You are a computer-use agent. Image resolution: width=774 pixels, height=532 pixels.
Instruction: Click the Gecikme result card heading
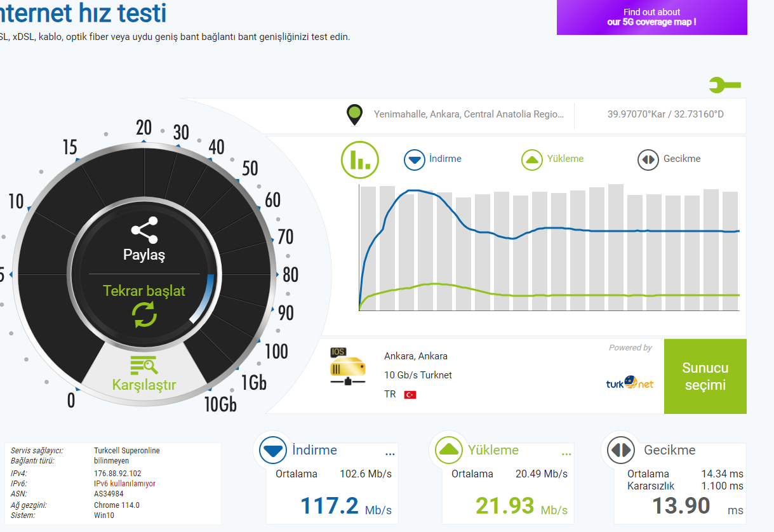pyautogui.click(x=670, y=450)
